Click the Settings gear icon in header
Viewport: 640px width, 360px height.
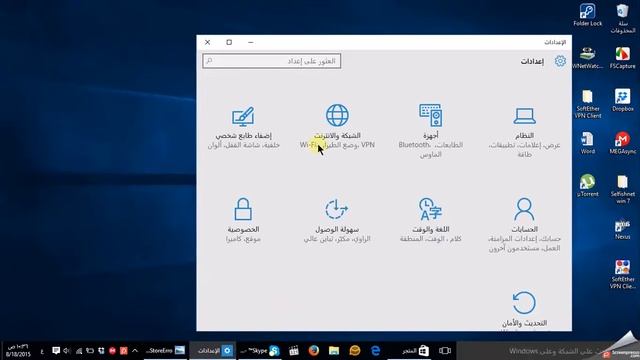coord(560,61)
